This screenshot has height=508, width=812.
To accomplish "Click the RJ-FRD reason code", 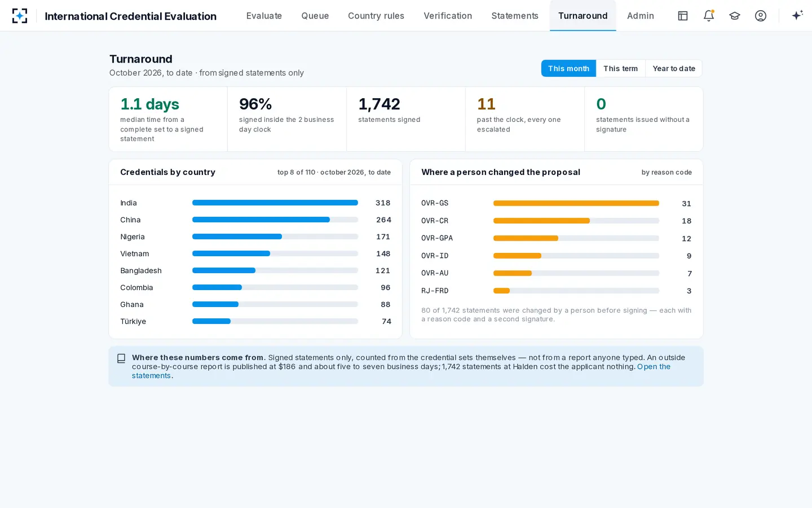I will [x=435, y=291].
